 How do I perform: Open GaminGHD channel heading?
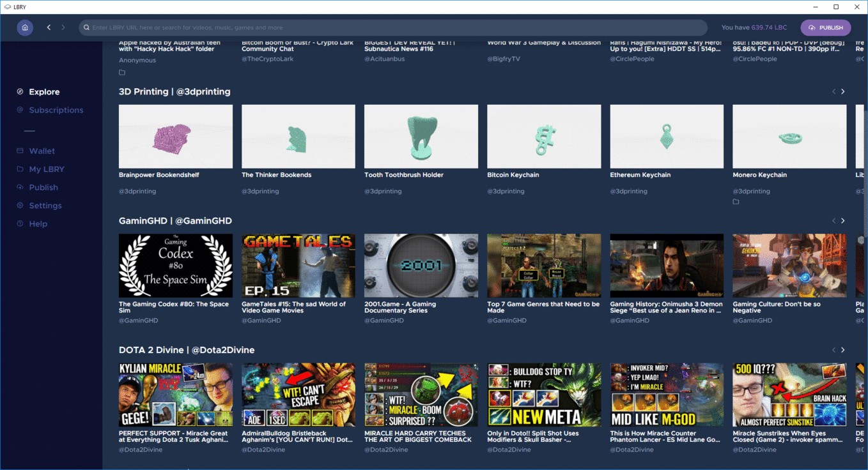(175, 220)
